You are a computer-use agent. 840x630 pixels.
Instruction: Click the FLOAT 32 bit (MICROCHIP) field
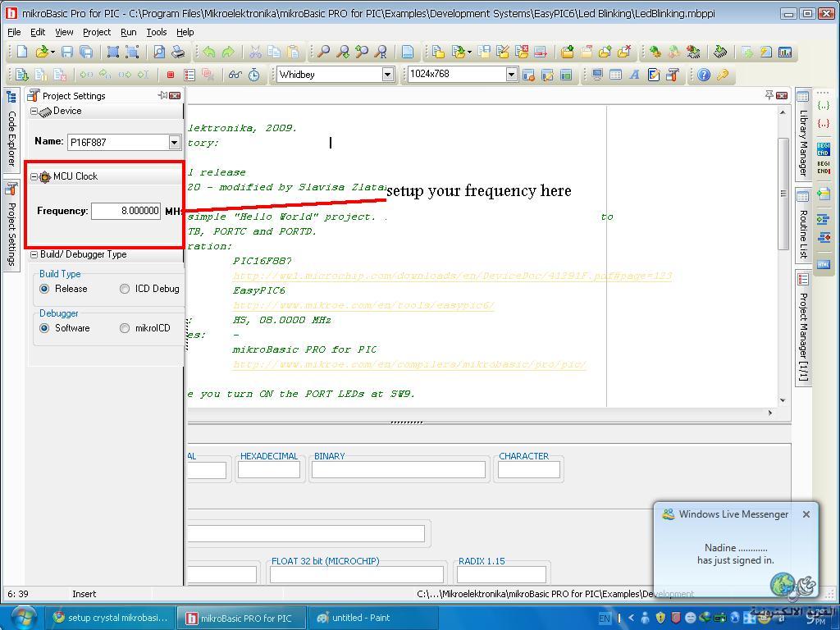point(357,575)
